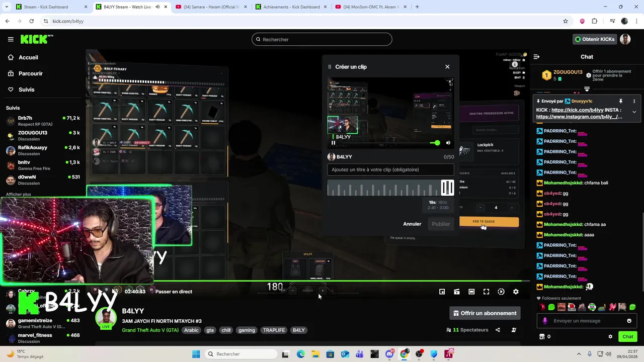Unpin the pinned chat message
This screenshot has height=362, width=644.
[621, 101]
